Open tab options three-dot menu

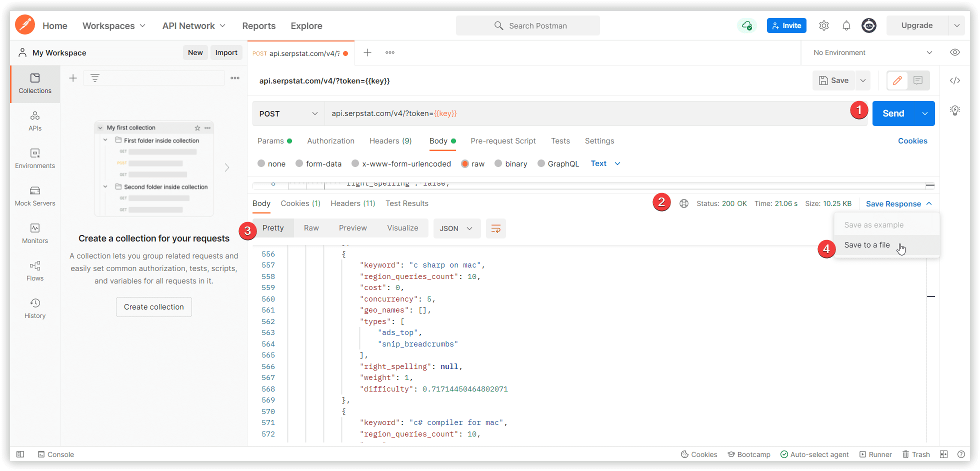pyautogui.click(x=390, y=52)
